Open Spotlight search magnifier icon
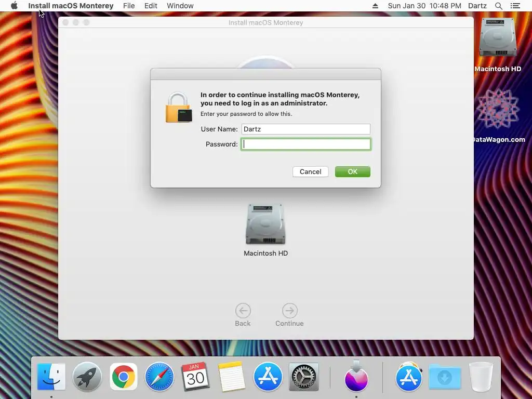The width and height of the screenshot is (532, 399). [x=499, y=6]
